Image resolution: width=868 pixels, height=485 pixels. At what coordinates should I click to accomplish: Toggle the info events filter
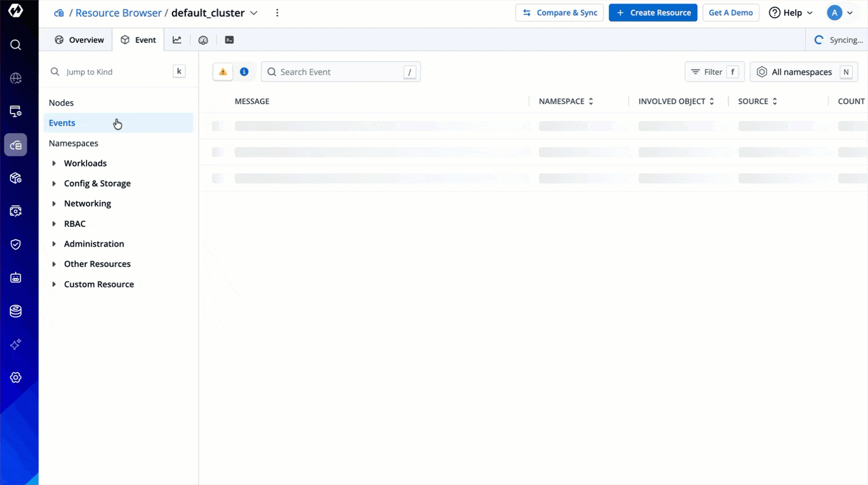pyautogui.click(x=244, y=72)
